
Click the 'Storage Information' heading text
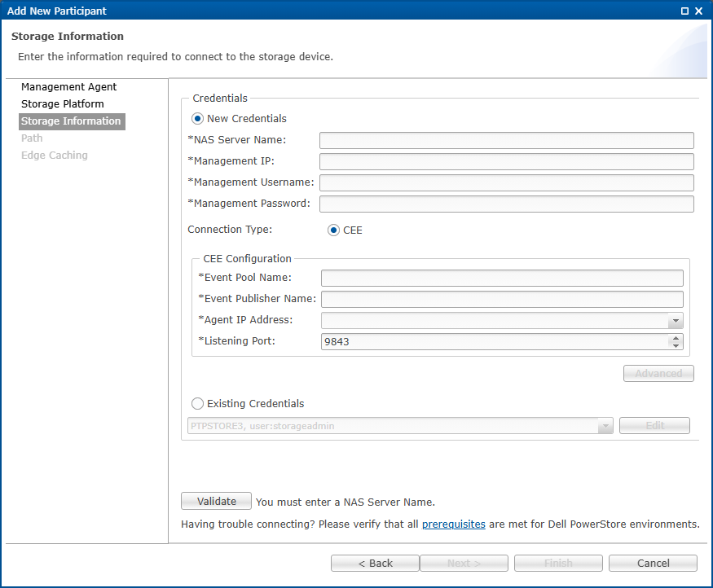click(x=68, y=37)
